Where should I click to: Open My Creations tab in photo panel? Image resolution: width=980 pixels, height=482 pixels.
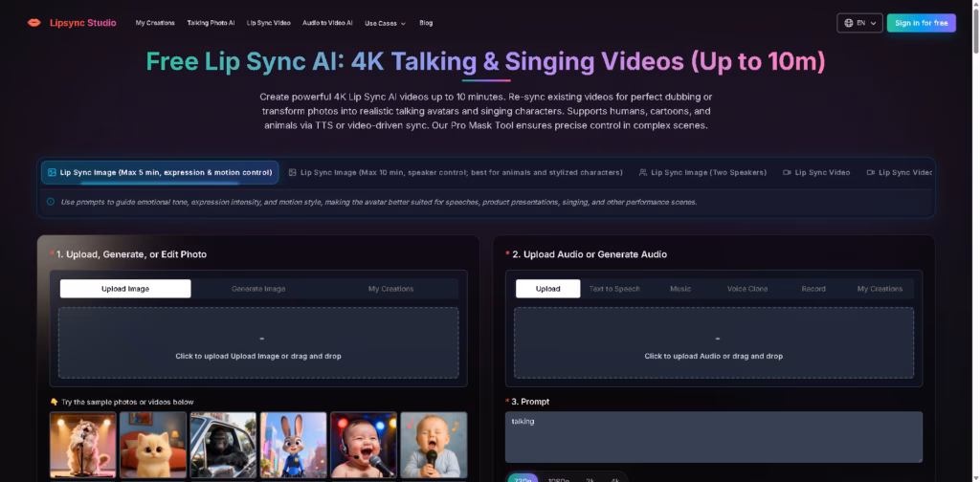click(390, 289)
